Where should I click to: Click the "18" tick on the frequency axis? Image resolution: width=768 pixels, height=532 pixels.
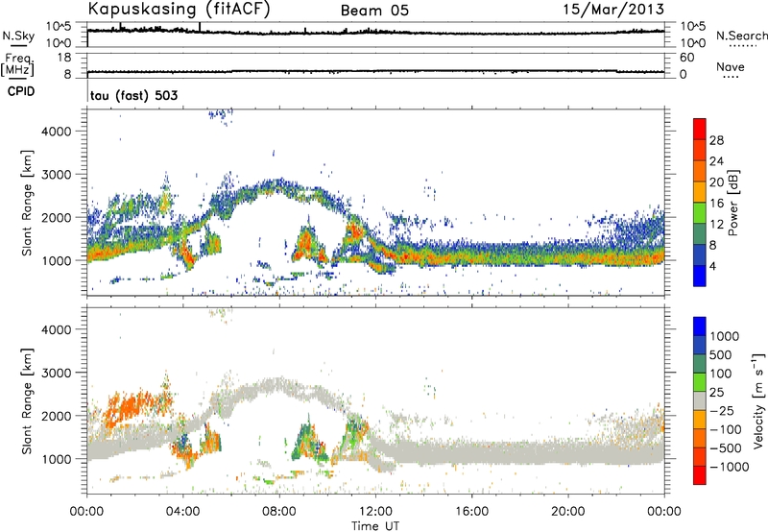point(64,58)
